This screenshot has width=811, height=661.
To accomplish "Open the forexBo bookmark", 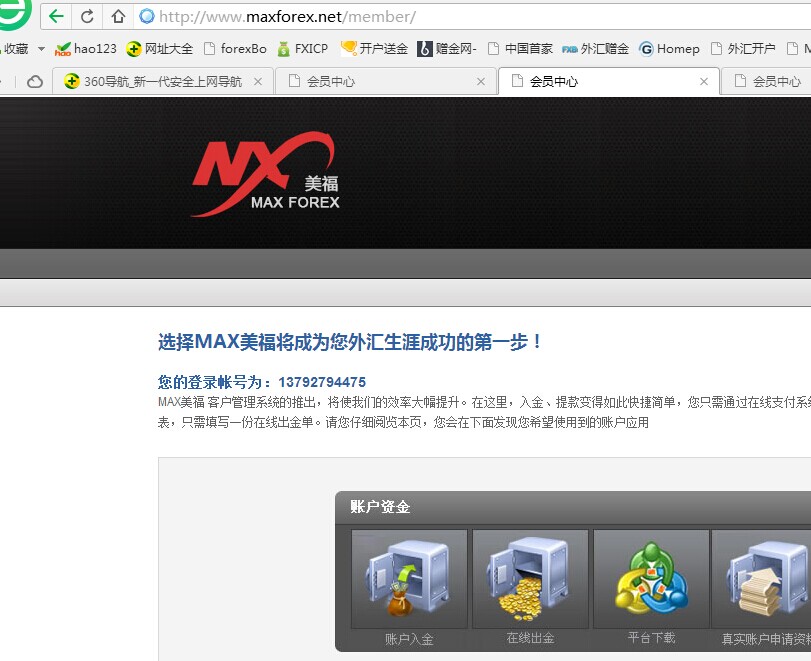I will 235,49.
